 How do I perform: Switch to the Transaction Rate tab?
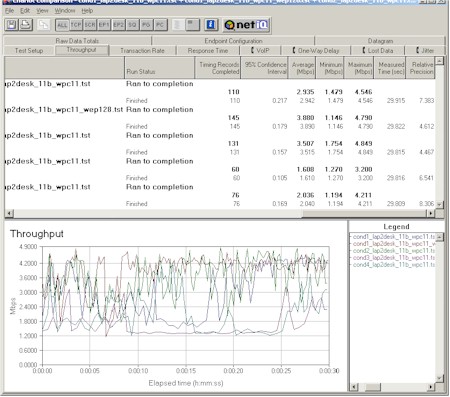pos(142,51)
